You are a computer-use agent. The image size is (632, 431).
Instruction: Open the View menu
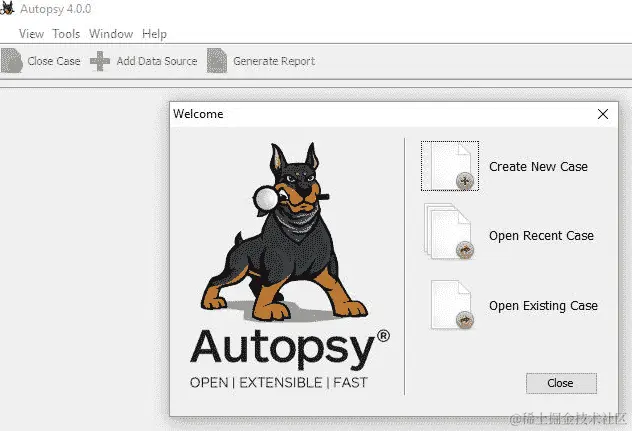pyautogui.click(x=31, y=34)
